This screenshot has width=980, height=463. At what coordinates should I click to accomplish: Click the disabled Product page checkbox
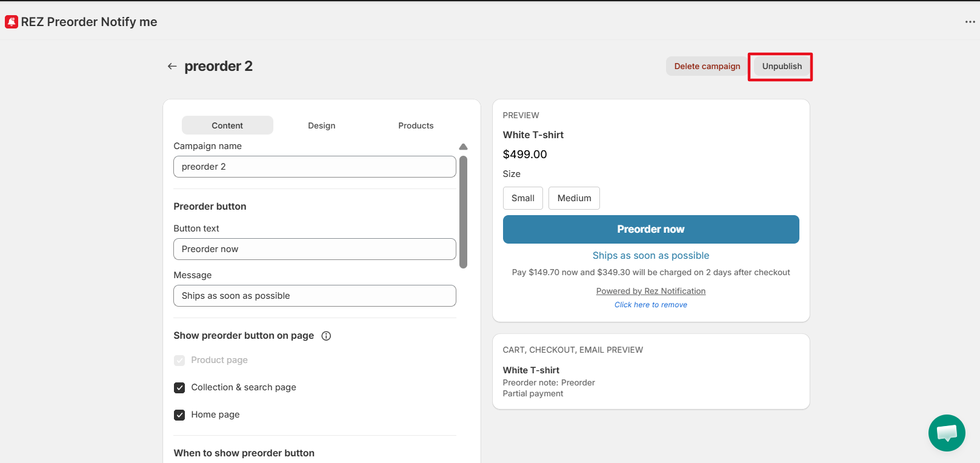[179, 361]
